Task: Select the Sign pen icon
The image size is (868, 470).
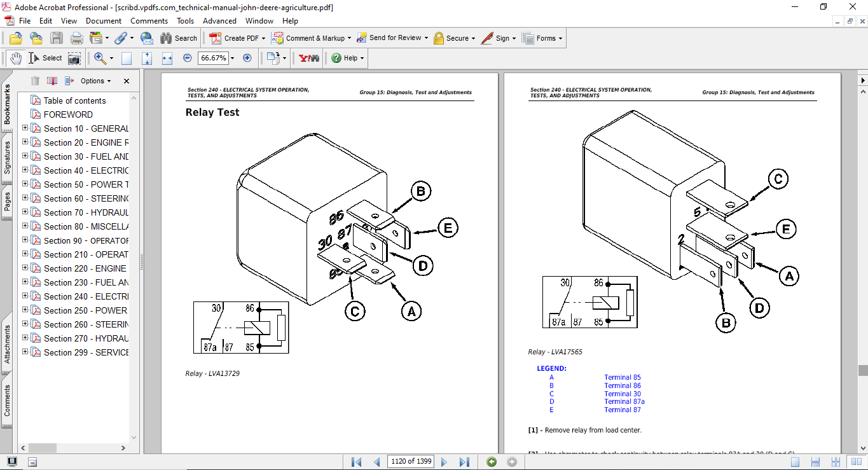Action: point(487,38)
